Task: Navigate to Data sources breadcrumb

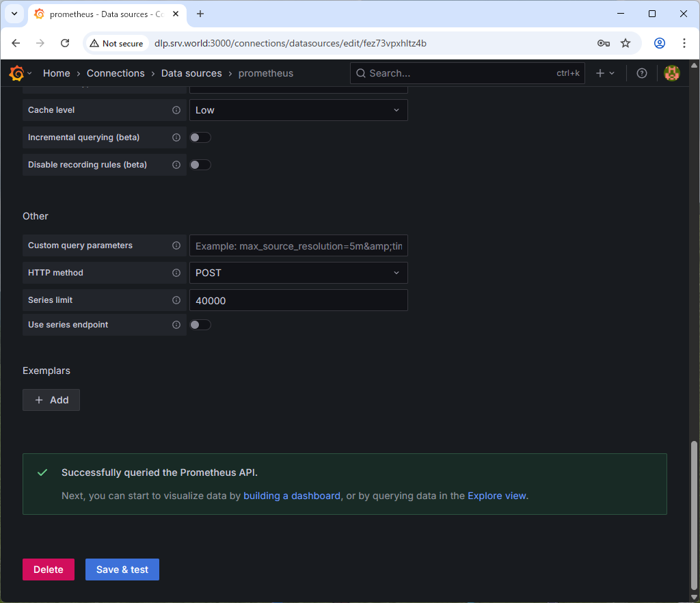Action: (x=191, y=73)
